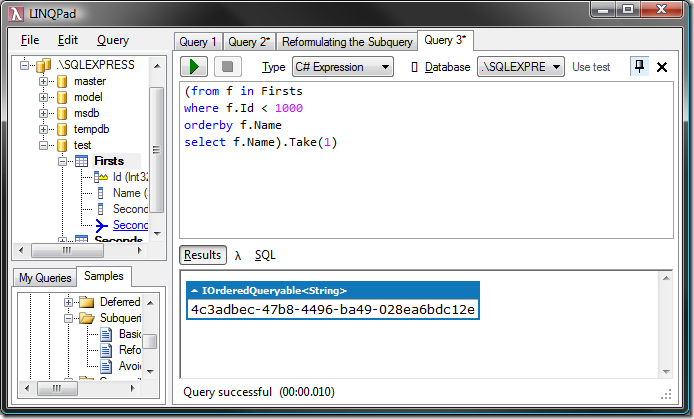Click the samples tree vertical scrollbar thumb
The width and height of the screenshot is (694, 419).
pyautogui.click(x=150, y=342)
